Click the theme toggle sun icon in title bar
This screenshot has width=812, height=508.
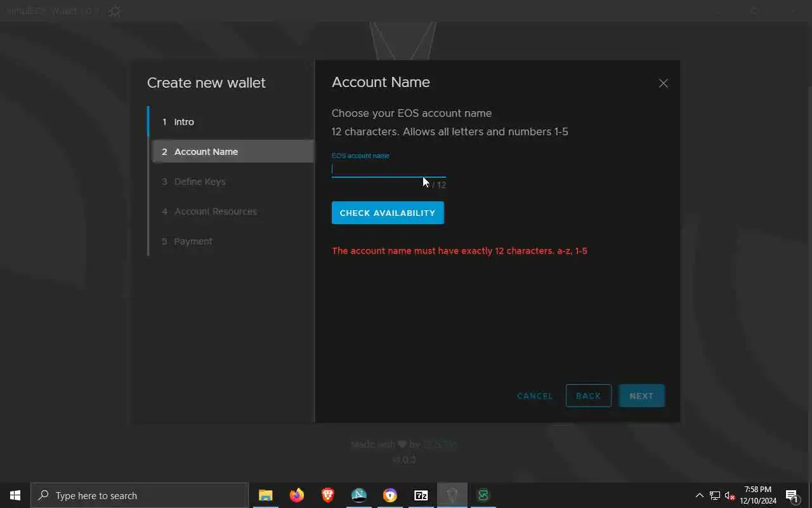coord(115,11)
